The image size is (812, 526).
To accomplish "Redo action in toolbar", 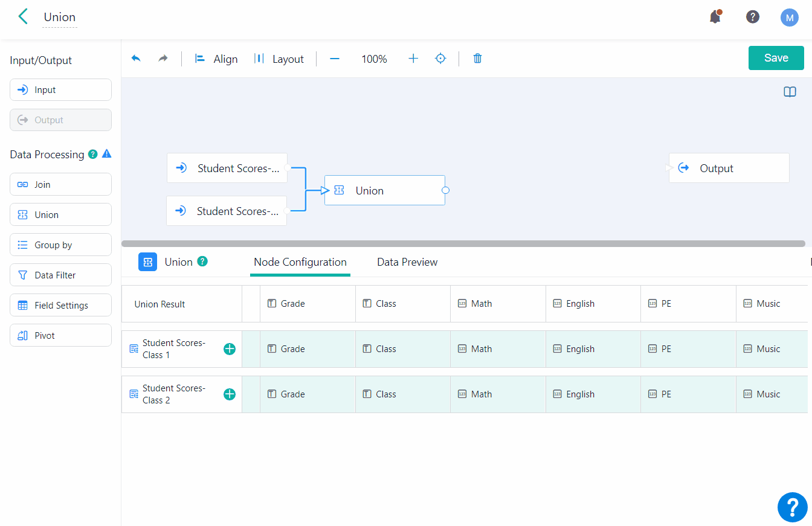I will point(163,59).
